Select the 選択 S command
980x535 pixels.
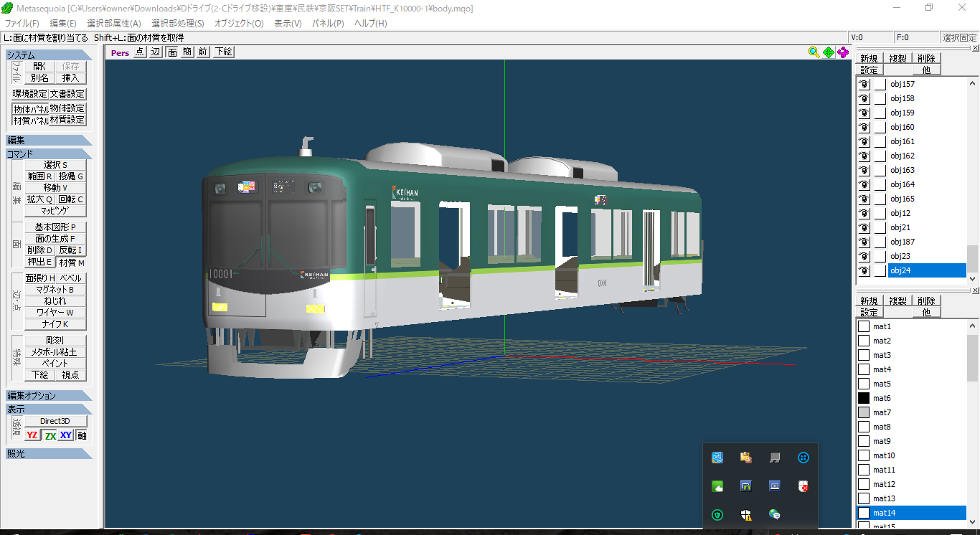point(55,165)
